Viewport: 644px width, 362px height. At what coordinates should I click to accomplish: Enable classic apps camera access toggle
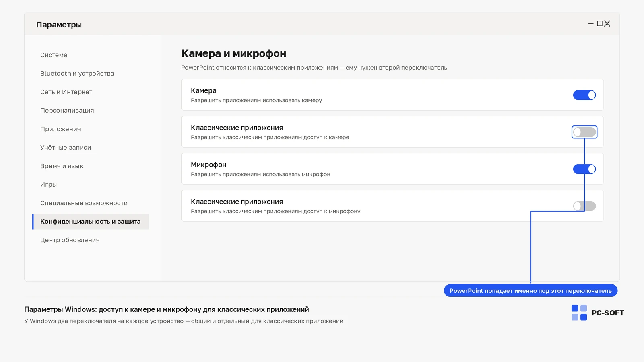(584, 132)
